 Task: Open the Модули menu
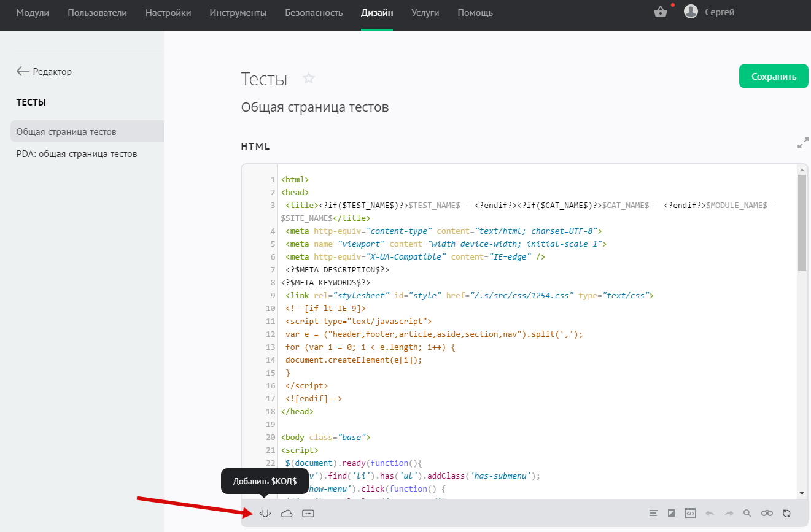coord(33,13)
